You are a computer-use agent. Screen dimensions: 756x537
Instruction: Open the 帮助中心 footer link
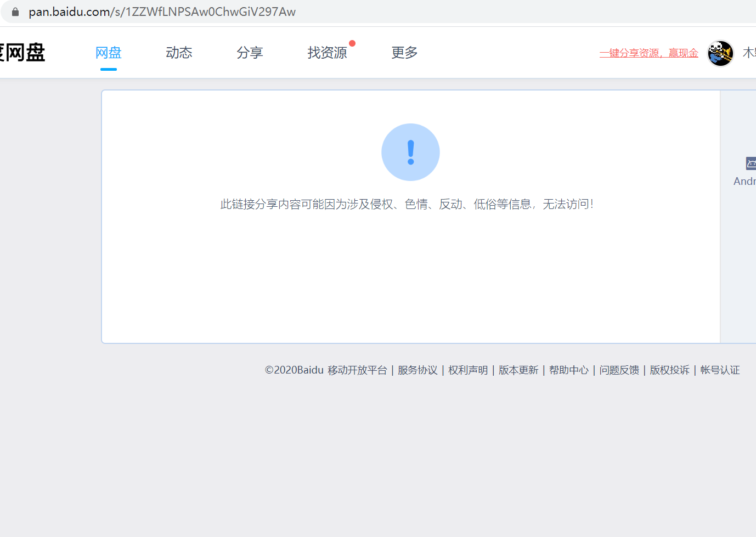pos(569,370)
